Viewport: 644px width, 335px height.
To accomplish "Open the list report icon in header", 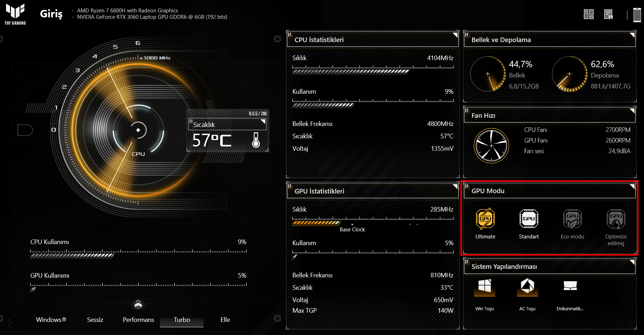I will [x=609, y=14].
